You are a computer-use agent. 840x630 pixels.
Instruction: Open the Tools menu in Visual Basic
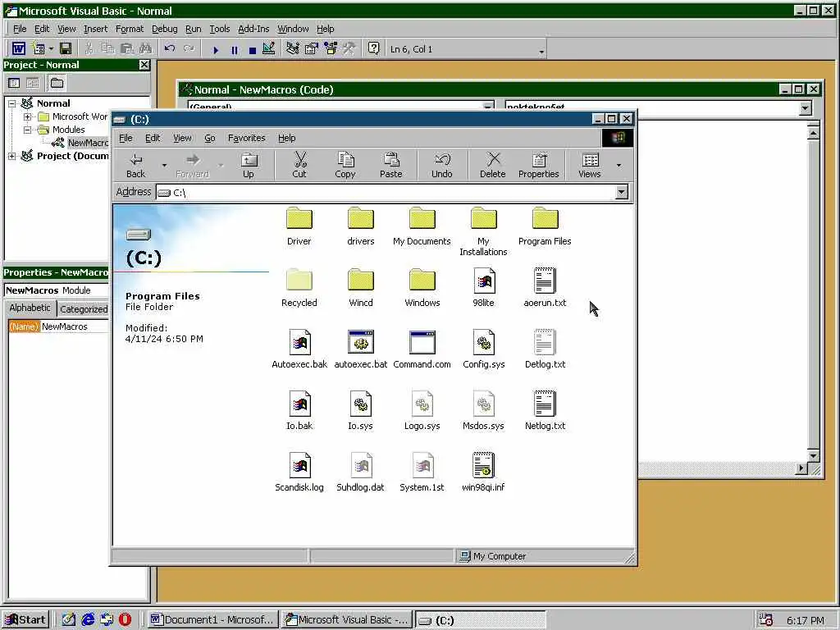click(220, 29)
